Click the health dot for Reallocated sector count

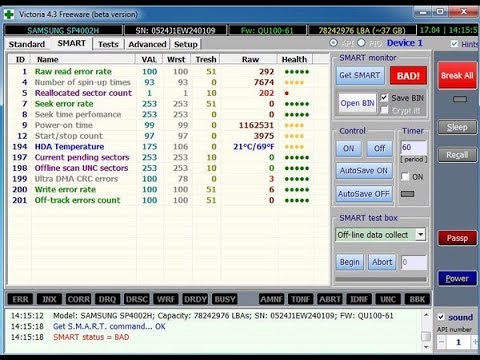pos(287,93)
